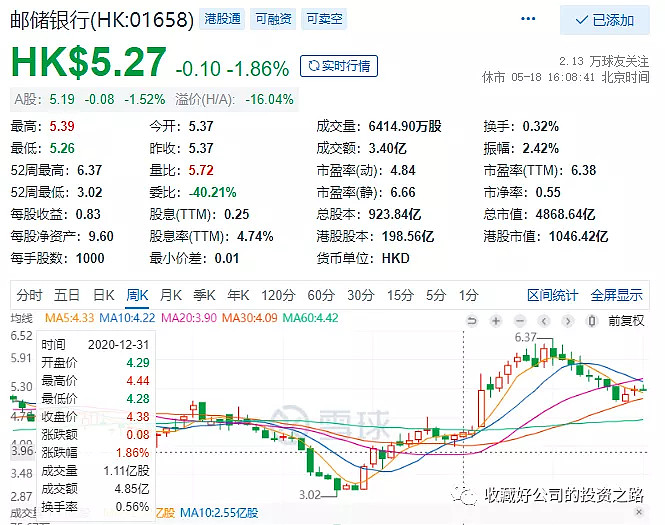This screenshot has width=665, height=525.
Task: Select the 15分 interval tab
Action: 400,295
